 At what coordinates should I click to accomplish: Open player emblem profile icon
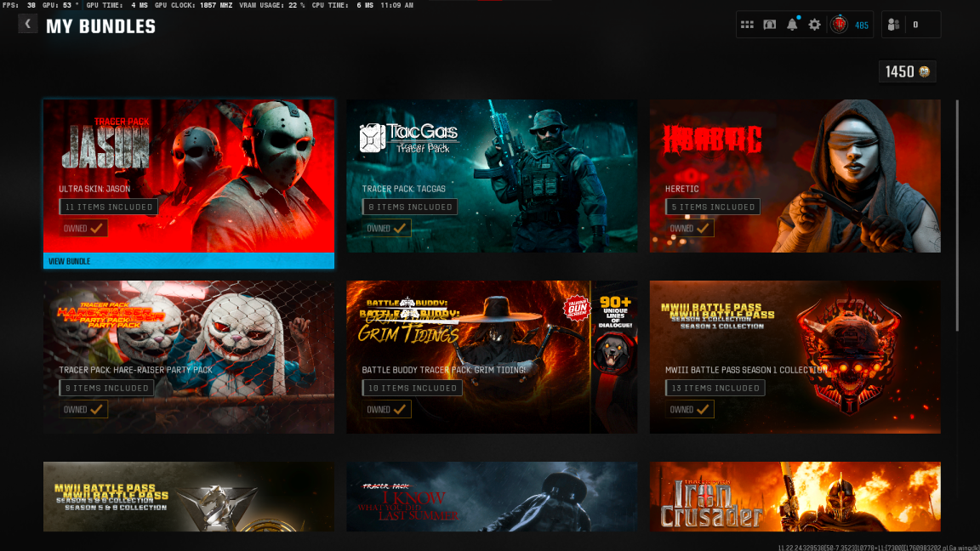[x=839, y=25]
